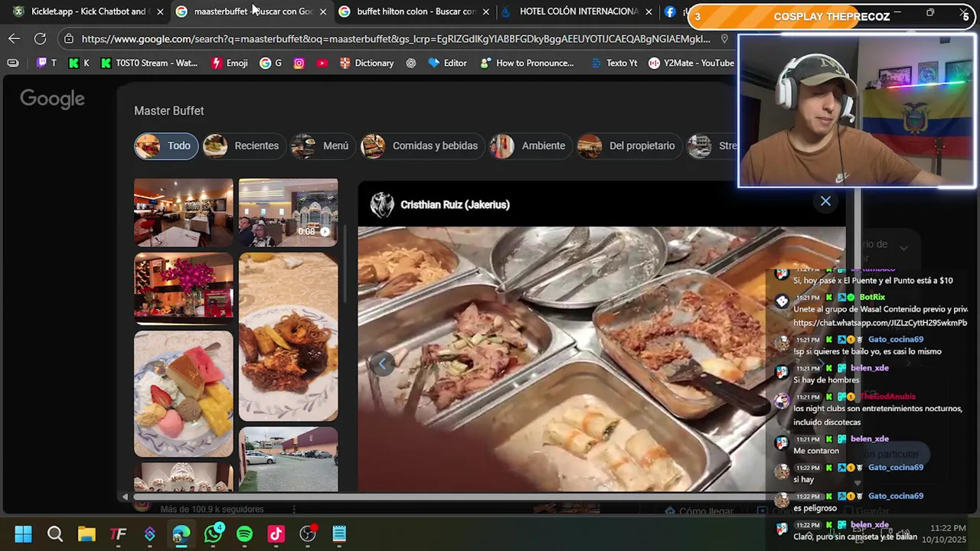The height and width of the screenshot is (551, 980).
Task: Open the Instagram bookmark icon
Action: pos(299,63)
